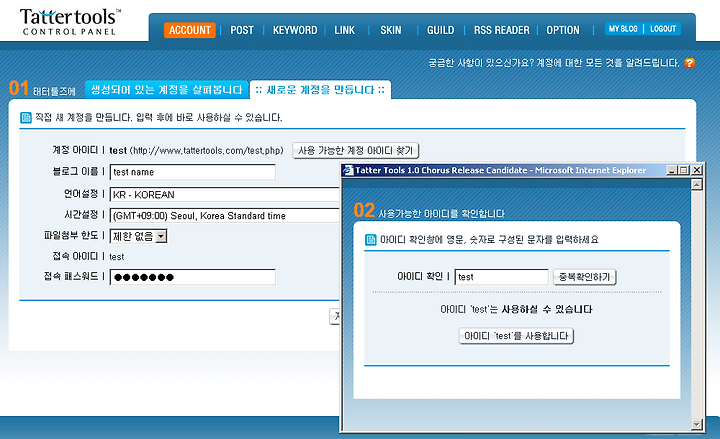This screenshot has width=720, height=439.
Task: Click the document icon in the ID check popup
Action: tap(370, 240)
